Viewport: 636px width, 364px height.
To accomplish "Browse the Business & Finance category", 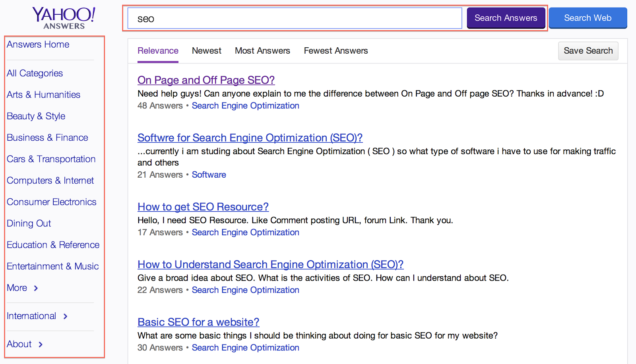I will click(48, 137).
